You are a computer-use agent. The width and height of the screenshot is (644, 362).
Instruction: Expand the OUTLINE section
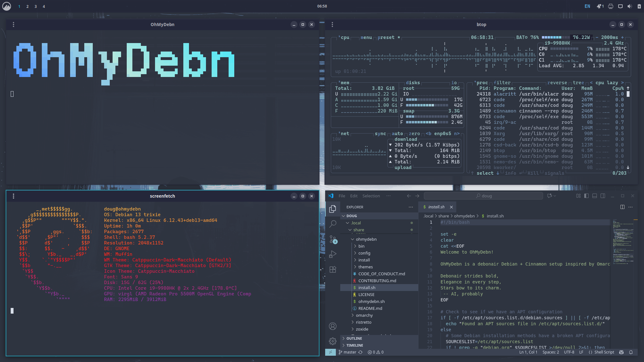pyautogui.click(x=354, y=338)
